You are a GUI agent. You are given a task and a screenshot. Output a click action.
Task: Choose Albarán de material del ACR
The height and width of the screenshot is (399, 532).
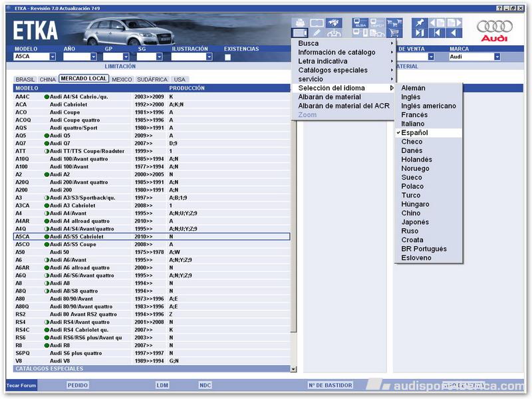342,106
